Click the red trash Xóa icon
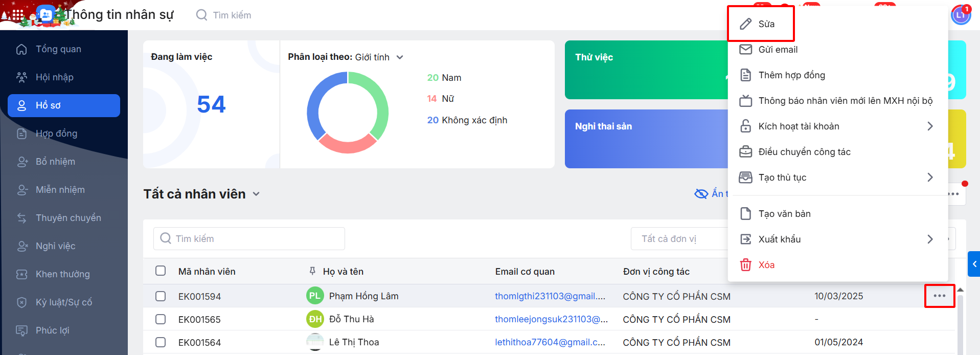980x355 pixels. pyautogui.click(x=746, y=265)
